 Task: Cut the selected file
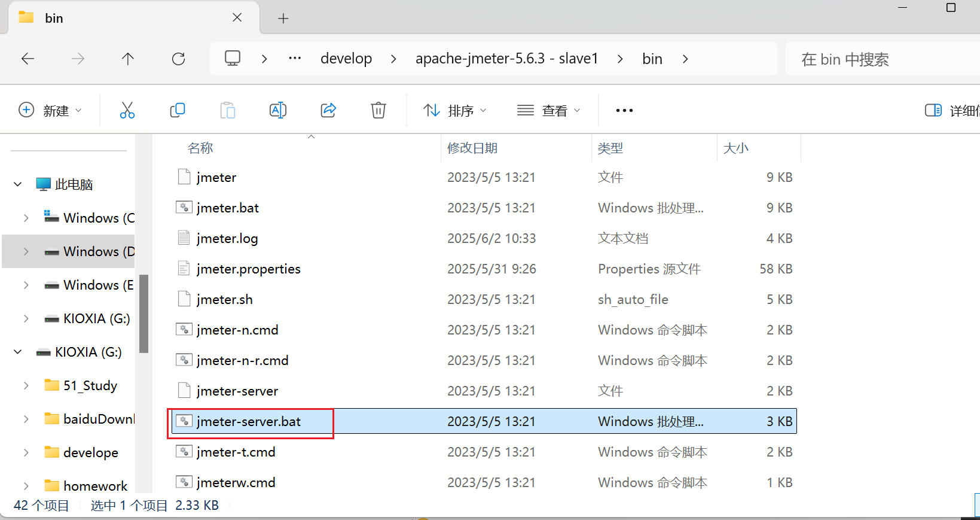127,110
